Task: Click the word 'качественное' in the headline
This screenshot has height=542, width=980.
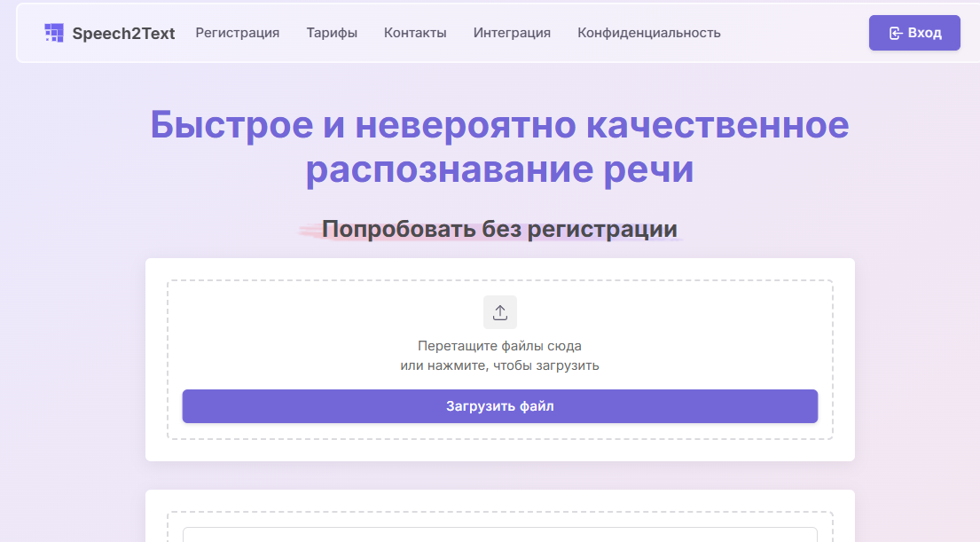Action: (x=717, y=125)
